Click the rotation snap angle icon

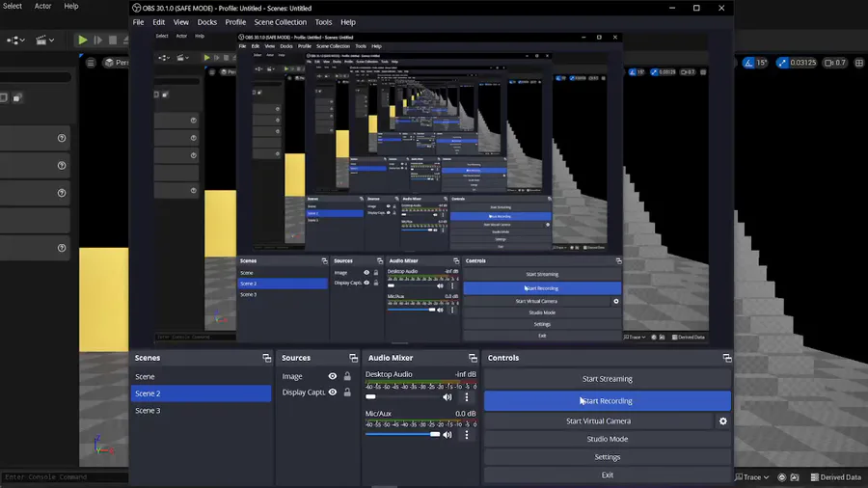(x=748, y=63)
